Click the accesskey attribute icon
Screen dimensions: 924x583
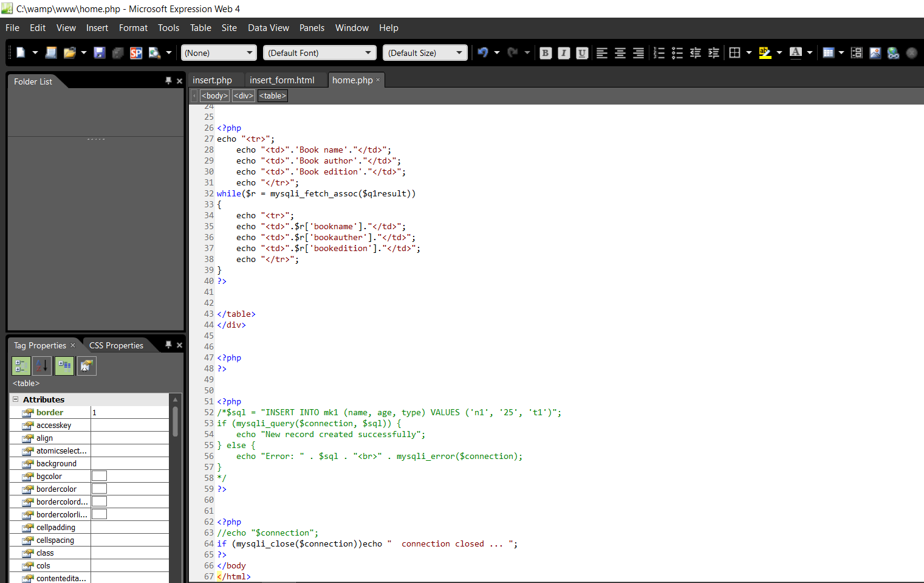click(27, 426)
